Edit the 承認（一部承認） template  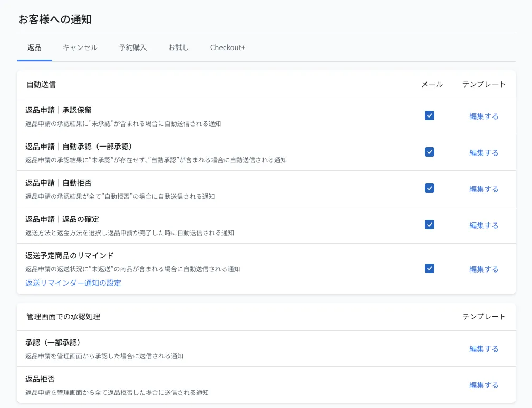click(483, 348)
